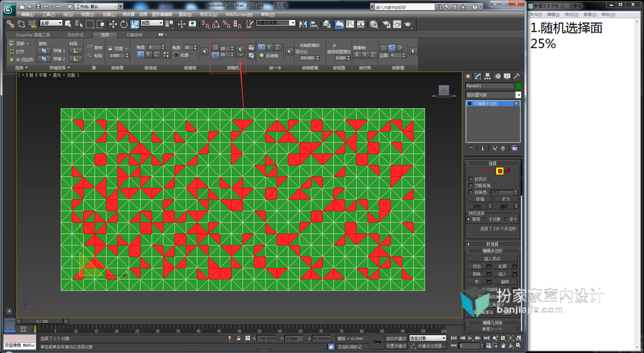This screenshot has height=353, width=644.
Task: Click the Mirror tool icon
Action: (x=303, y=24)
